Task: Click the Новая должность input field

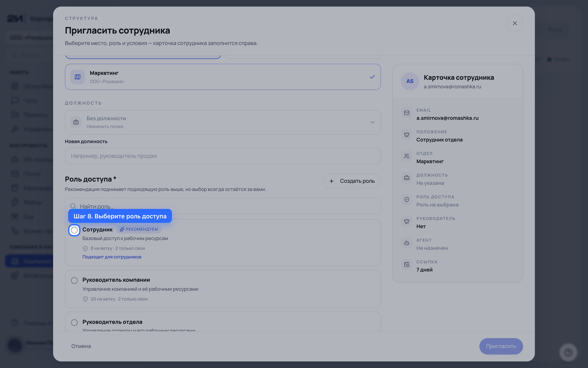Action: click(223, 156)
